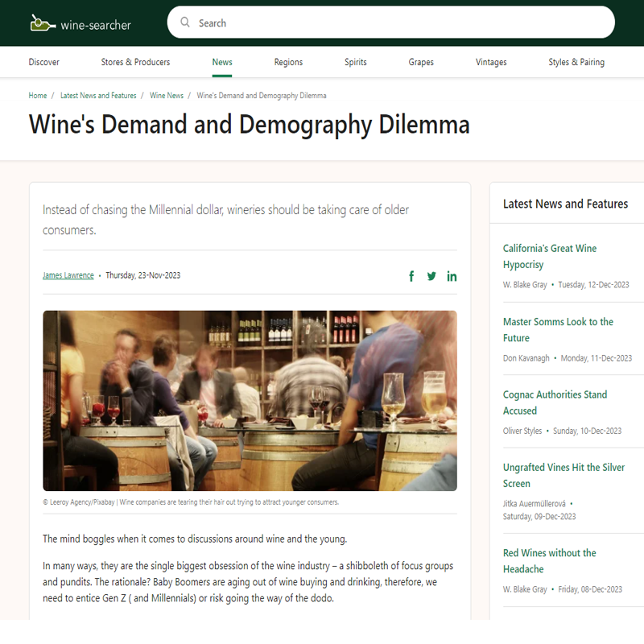Open the Discover menu

pyautogui.click(x=44, y=62)
